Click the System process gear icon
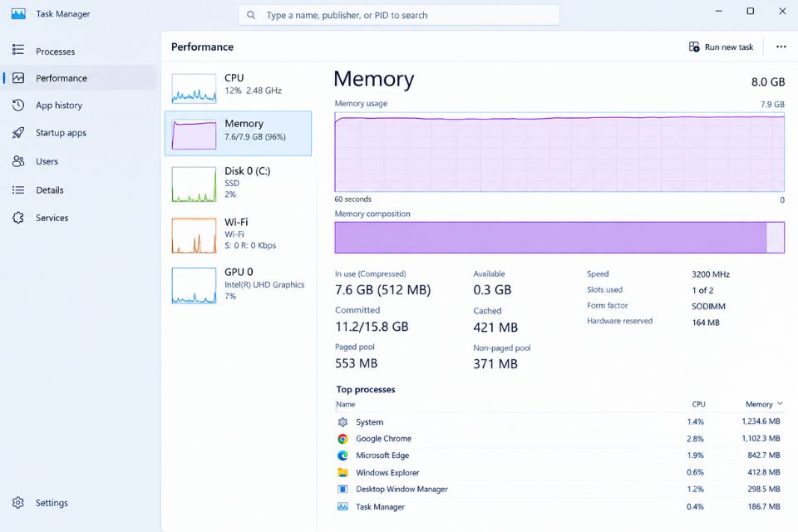This screenshot has height=532, width=798. (343, 422)
